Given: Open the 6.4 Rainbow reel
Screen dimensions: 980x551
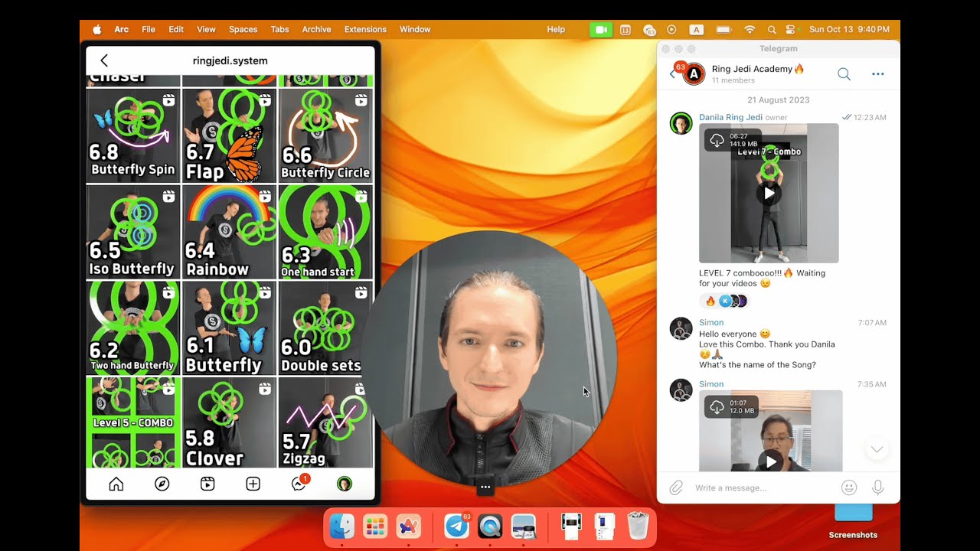Looking at the screenshot, I should click(x=229, y=232).
